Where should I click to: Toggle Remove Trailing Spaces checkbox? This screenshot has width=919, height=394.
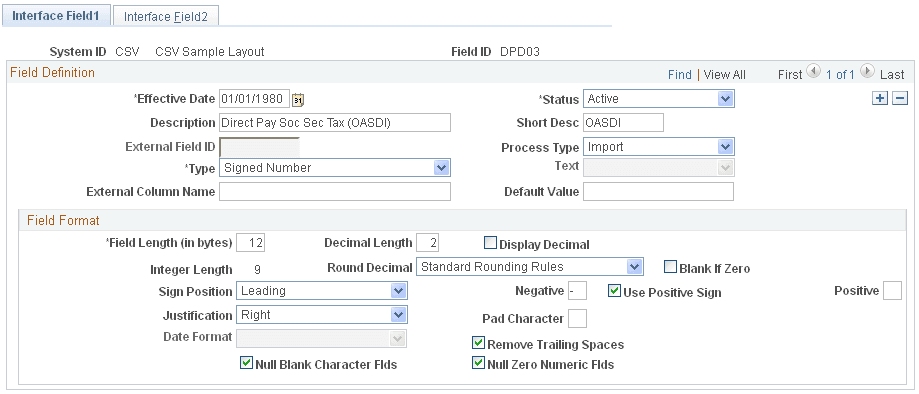[x=478, y=342]
